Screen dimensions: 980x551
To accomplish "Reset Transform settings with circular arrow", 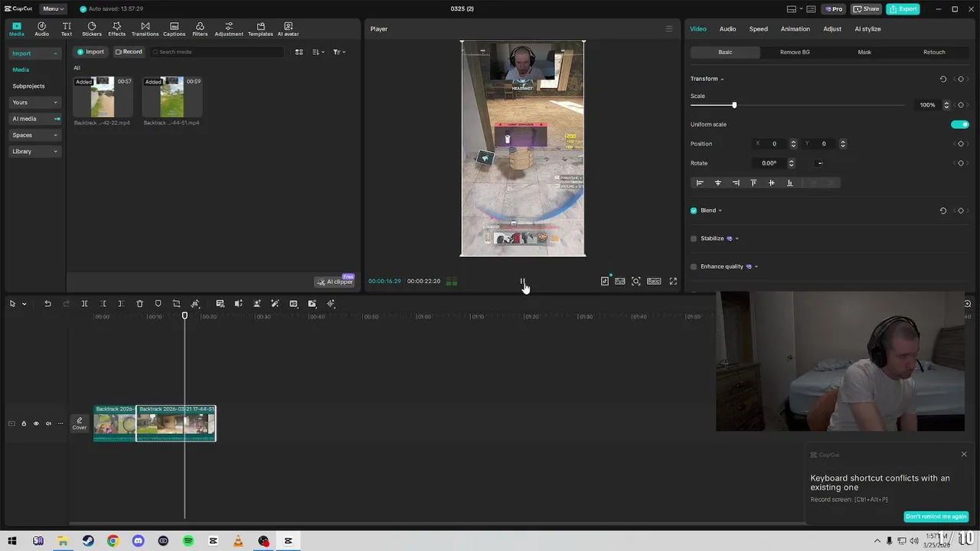I will click(x=942, y=79).
